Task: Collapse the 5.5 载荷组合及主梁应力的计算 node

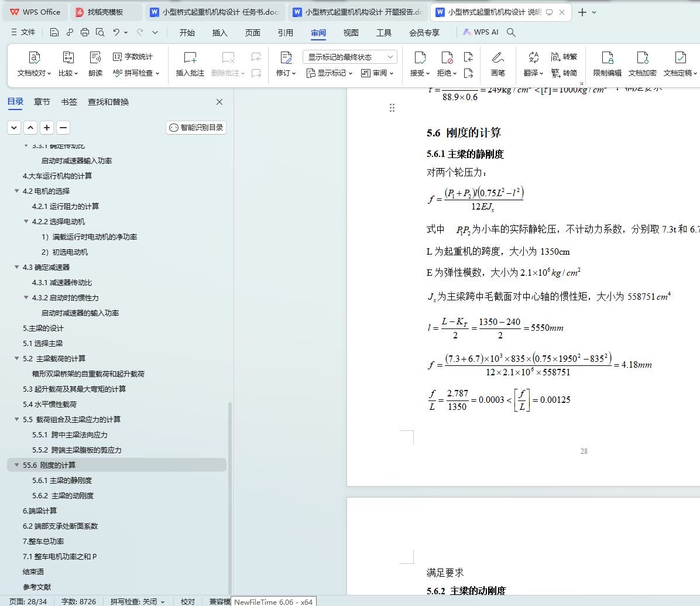Action: (16, 419)
